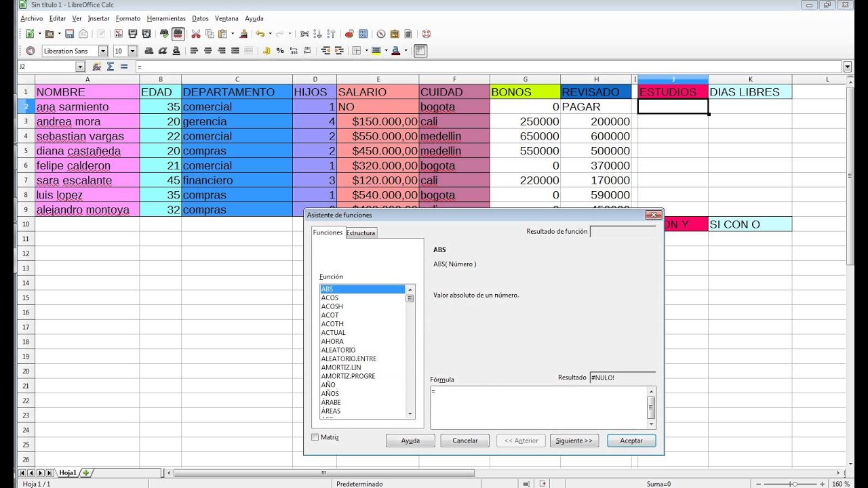
Task: Click the Add Decimal Place icon
Action: point(294,51)
